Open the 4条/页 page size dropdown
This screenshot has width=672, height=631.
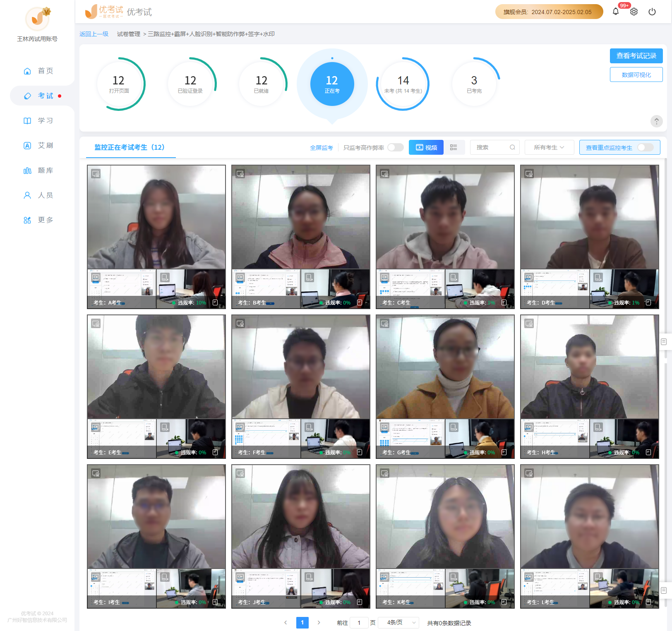pos(401,622)
